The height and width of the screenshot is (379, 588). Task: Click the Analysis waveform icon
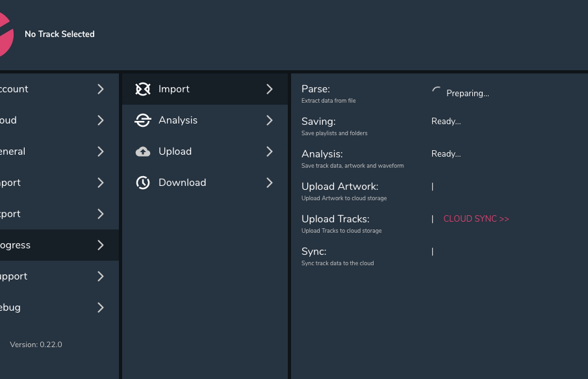pyautogui.click(x=143, y=120)
